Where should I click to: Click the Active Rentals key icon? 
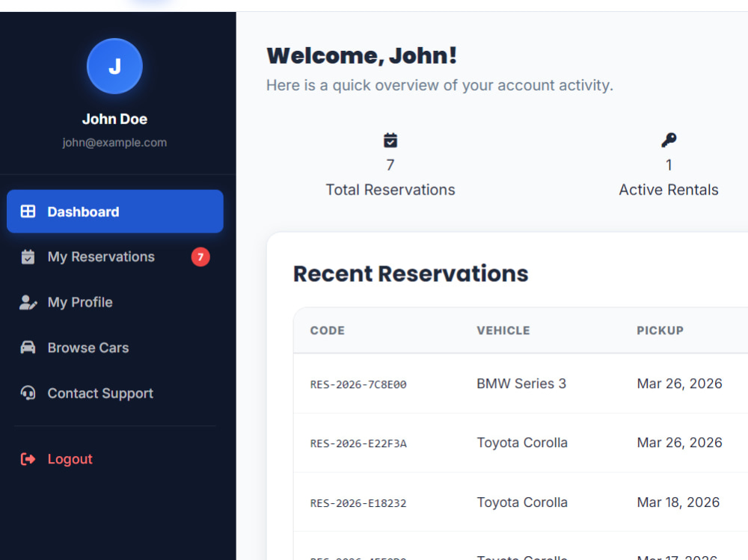669,140
